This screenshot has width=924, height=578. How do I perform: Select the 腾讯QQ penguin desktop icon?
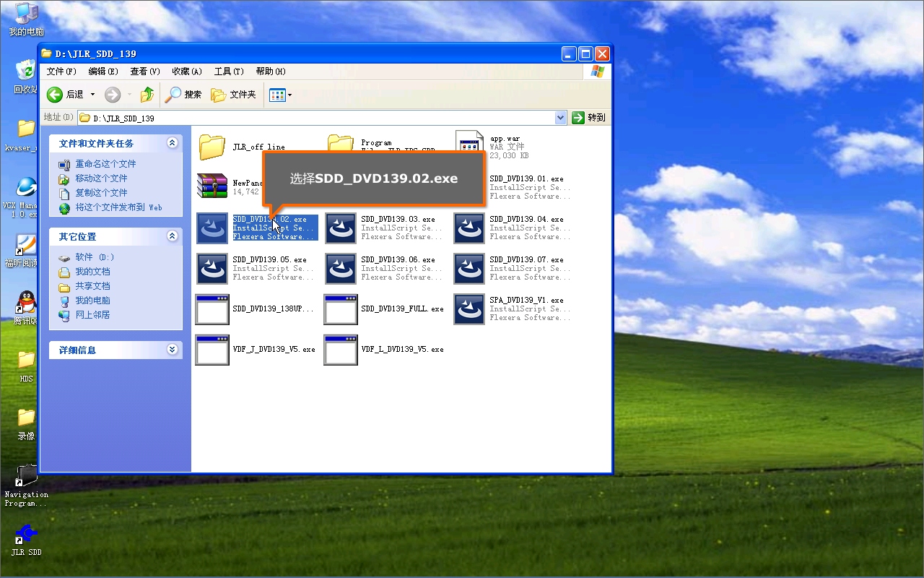point(26,302)
